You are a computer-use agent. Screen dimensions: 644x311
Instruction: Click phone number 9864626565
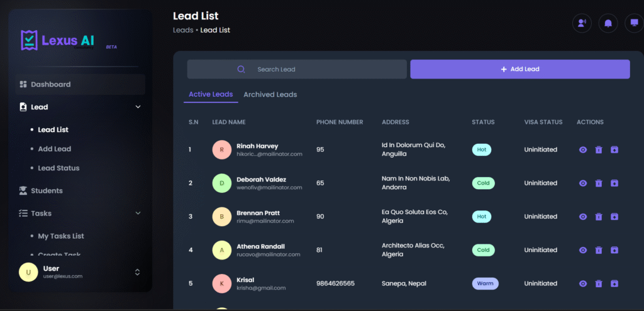point(336,283)
